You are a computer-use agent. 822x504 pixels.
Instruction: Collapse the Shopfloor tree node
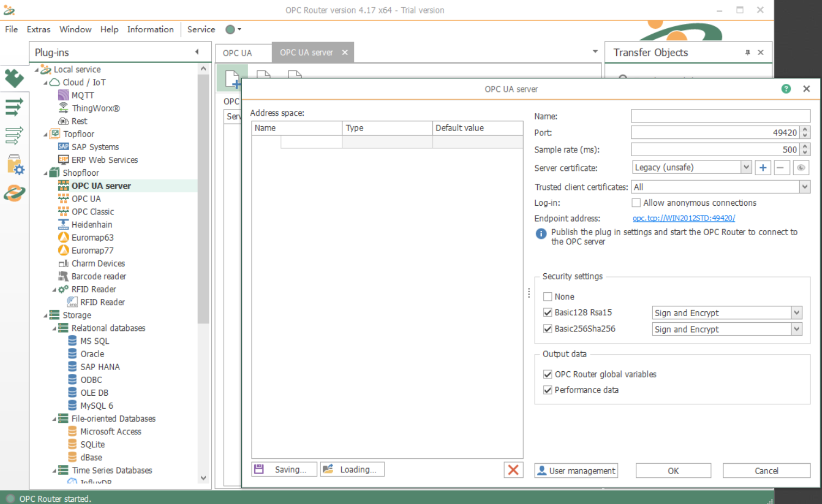coord(46,173)
